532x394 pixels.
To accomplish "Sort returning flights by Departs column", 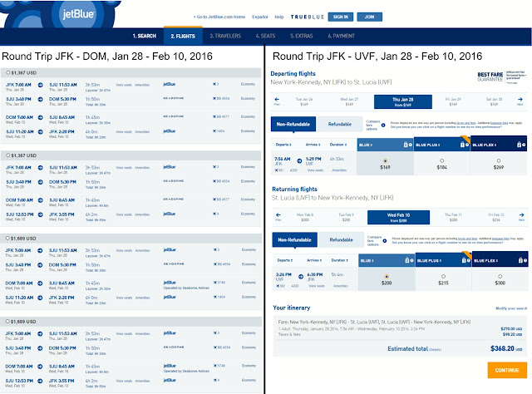I will pyautogui.click(x=284, y=260).
